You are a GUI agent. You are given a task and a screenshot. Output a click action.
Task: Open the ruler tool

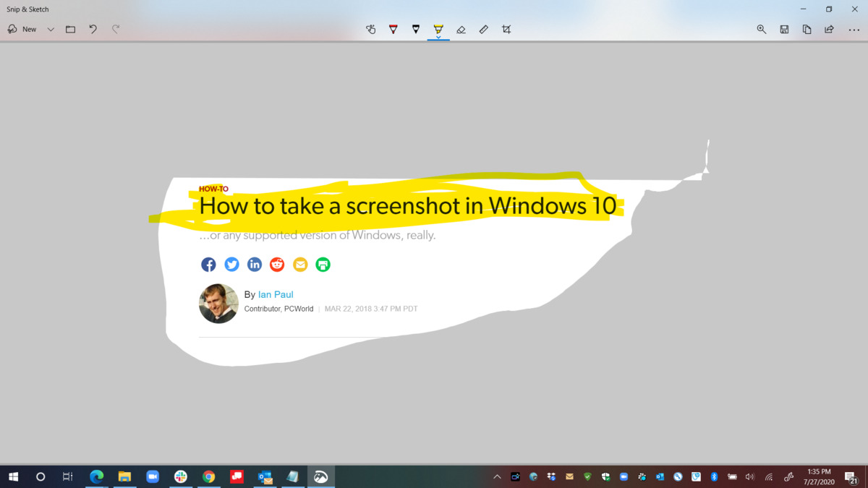(484, 29)
